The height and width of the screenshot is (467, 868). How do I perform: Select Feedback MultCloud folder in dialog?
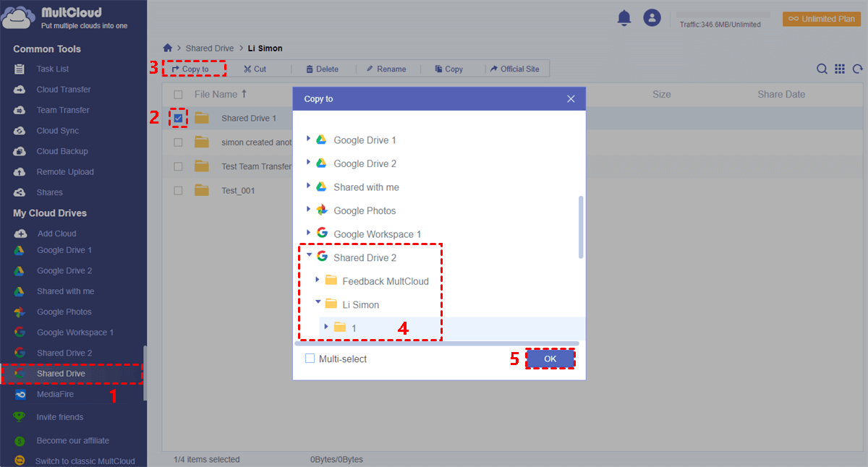pyautogui.click(x=386, y=281)
